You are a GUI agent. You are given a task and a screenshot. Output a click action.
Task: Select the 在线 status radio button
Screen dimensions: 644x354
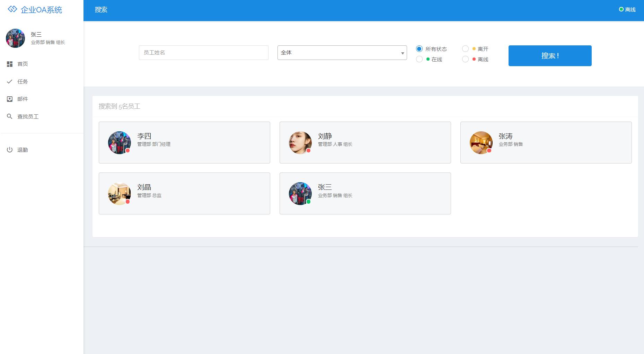(x=419, y=59)
